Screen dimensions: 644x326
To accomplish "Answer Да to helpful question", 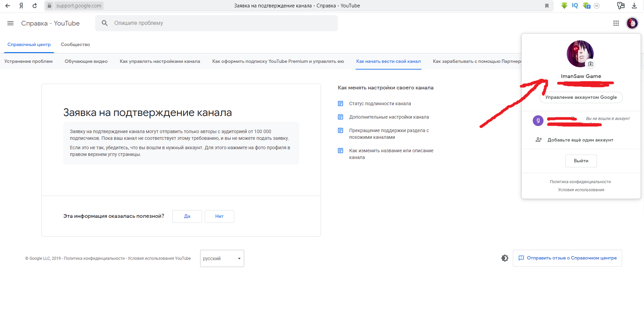I will point(187,216).
